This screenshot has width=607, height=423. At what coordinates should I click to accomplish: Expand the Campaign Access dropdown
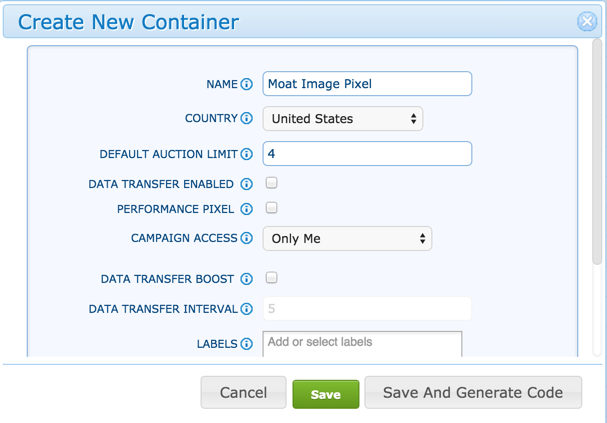coord(347,239)
